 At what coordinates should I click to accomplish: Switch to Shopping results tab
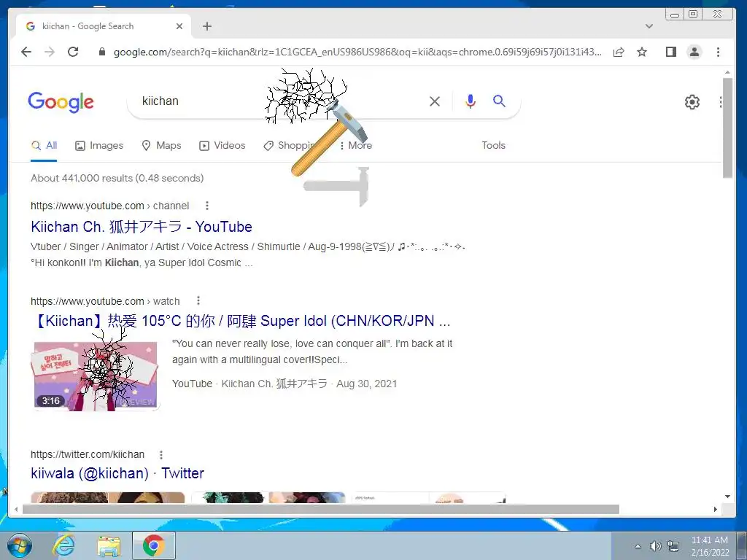[289, 146]
